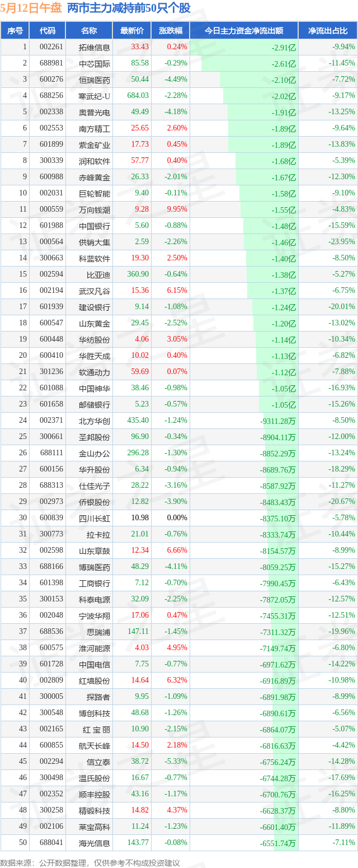This screenshot has width=358, height=868.
Task: Select stock name 科泰电源
Action: point(95,599)
